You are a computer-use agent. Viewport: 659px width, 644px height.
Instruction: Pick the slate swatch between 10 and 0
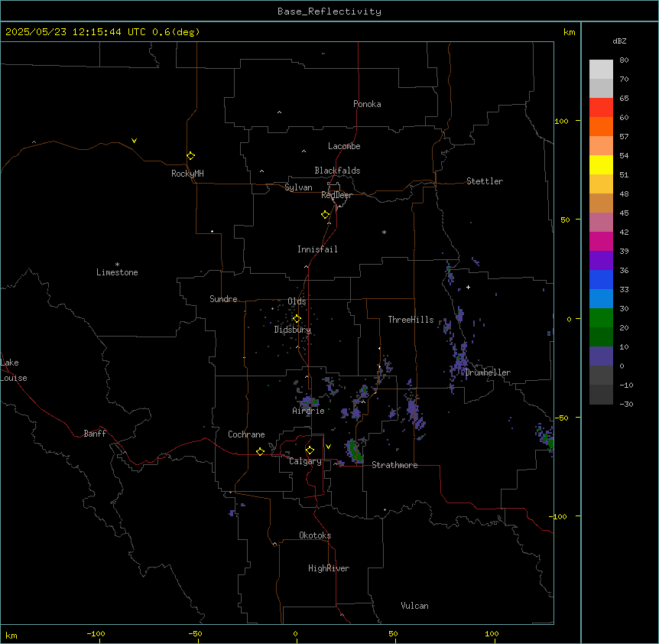601,356
